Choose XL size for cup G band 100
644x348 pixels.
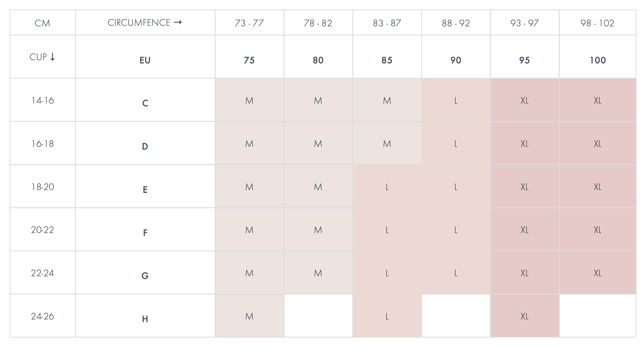click(x=597, y=273)
